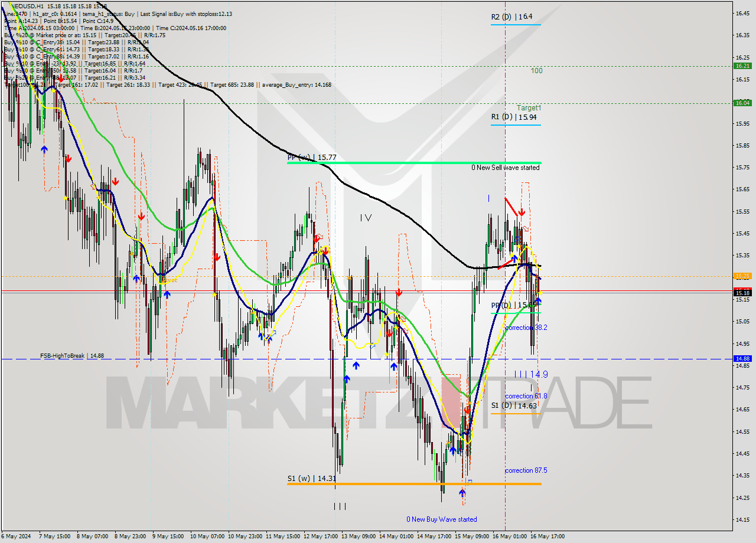
Task: Click the 'S1 (D) | 14.63' support label
Action: click(514, 405)
